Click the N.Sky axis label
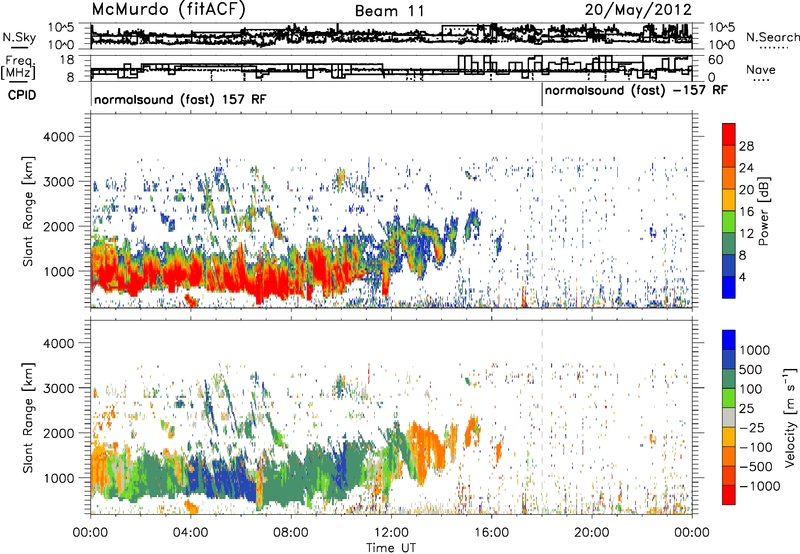800x554 pixels. [x=19, y=37]
